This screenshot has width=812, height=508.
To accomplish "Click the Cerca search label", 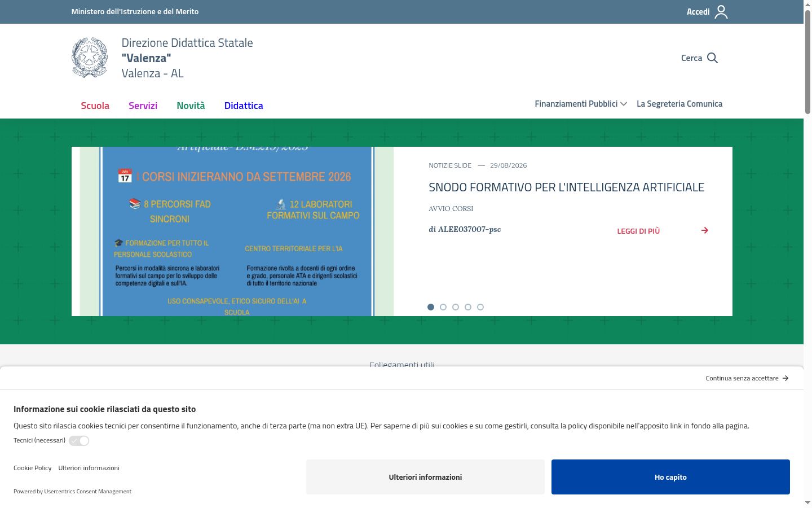I will 691,58.
